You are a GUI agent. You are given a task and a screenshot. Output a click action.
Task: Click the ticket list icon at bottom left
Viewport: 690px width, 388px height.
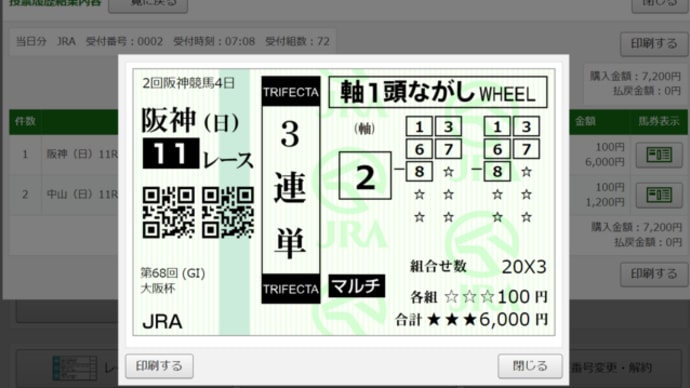pyautogui.click(x=75, y=368)
